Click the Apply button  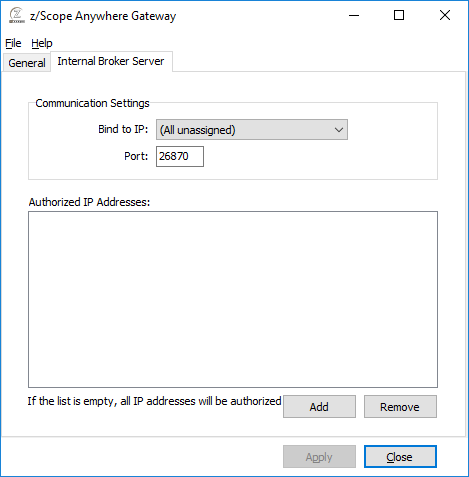click(319, 457)
